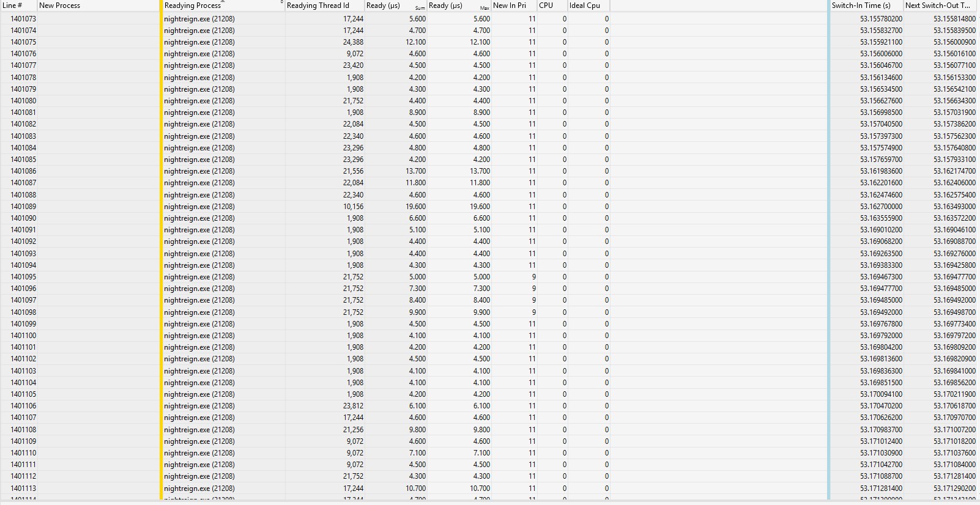
Task: Click Ready Max value 11.800
Action: pos(480,183)
